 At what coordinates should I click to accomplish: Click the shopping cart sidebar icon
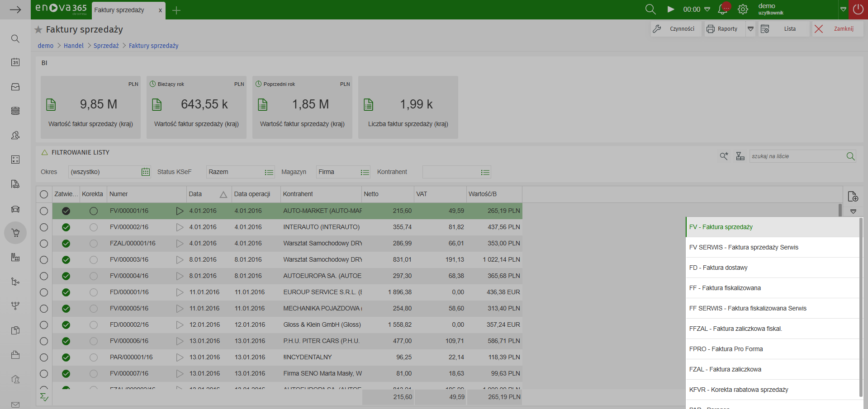pyautogui.click(x=15, y=233)
